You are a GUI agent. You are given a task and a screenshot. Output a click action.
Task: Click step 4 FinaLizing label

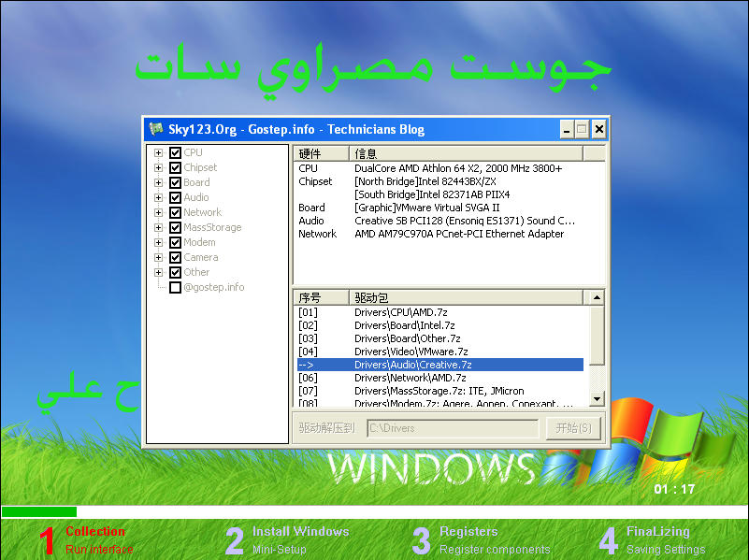pos(657,531)
